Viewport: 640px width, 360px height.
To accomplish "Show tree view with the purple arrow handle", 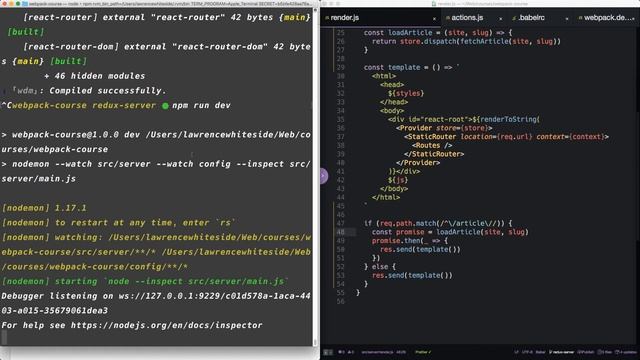I will [x=324, y=176].
